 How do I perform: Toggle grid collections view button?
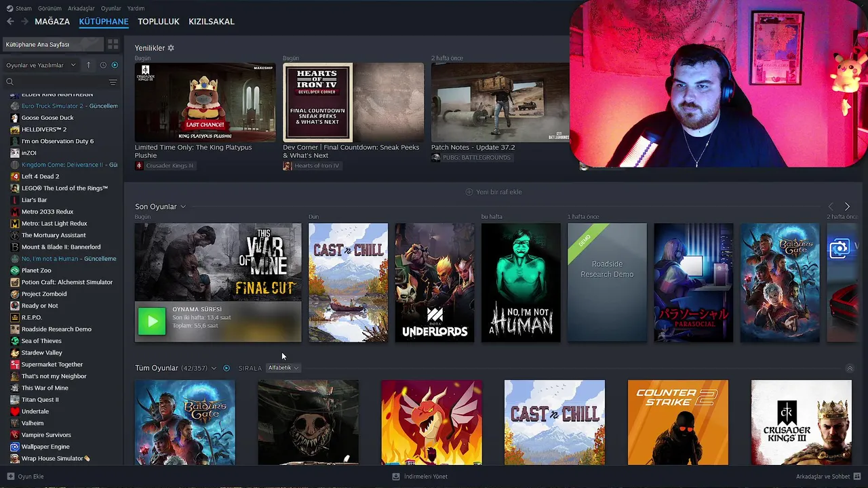113,44
